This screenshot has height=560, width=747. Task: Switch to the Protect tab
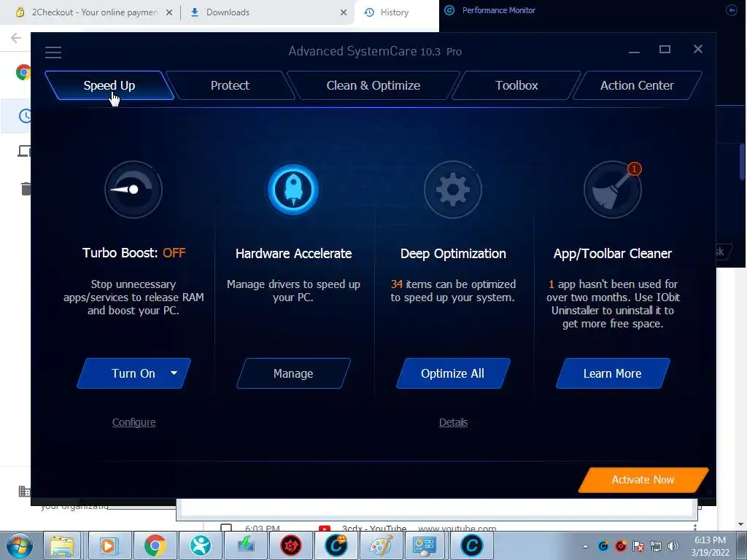pyautogui.click(x=230, y=85)
